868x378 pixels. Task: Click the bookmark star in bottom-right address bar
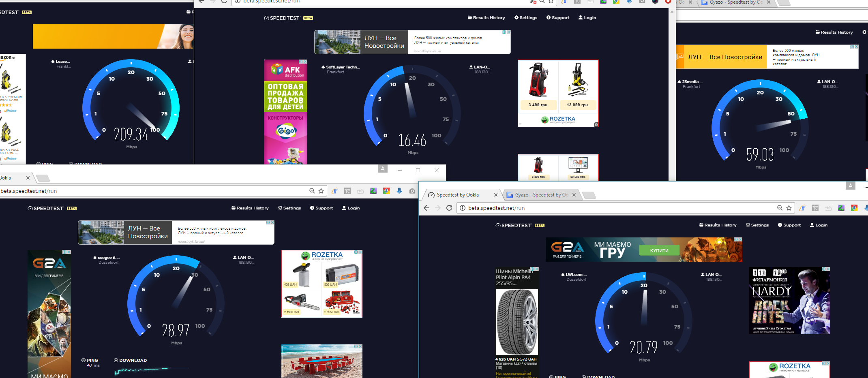(789, 208)
